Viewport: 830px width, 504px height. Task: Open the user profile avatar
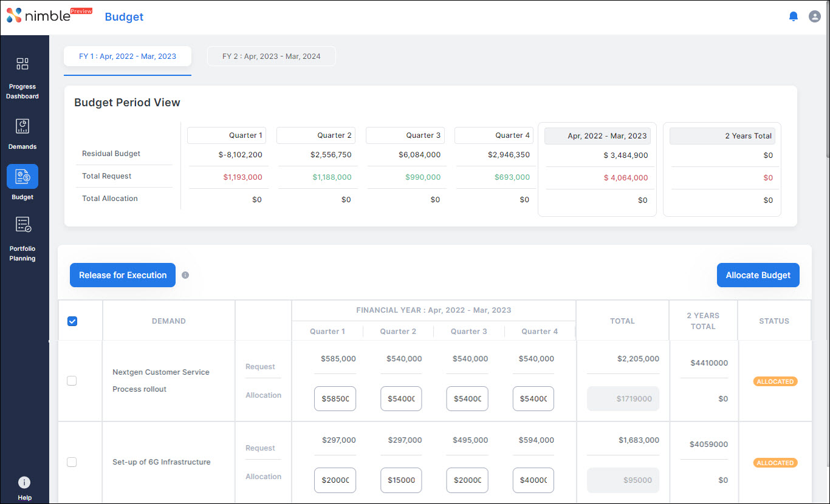[x=815, y=16]
